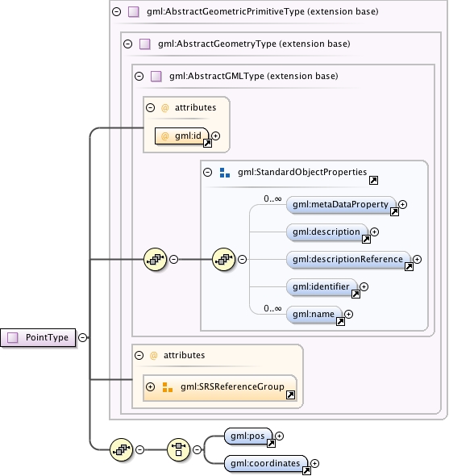Image resolution: width=449 pixels, height=476 pixels.
Task: Click the @ icon in gml:id attribute
Action: 164,136
